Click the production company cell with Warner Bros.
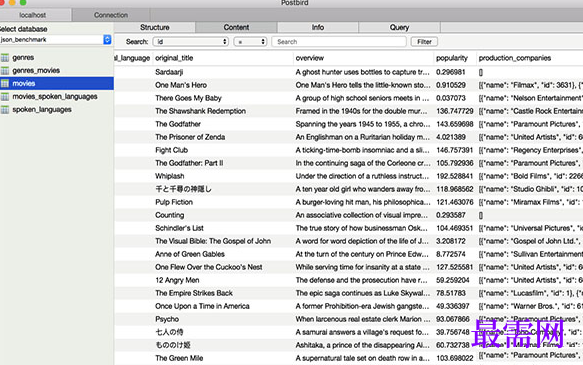Viewport: 583px width, 365px height. tap(531, 306)
